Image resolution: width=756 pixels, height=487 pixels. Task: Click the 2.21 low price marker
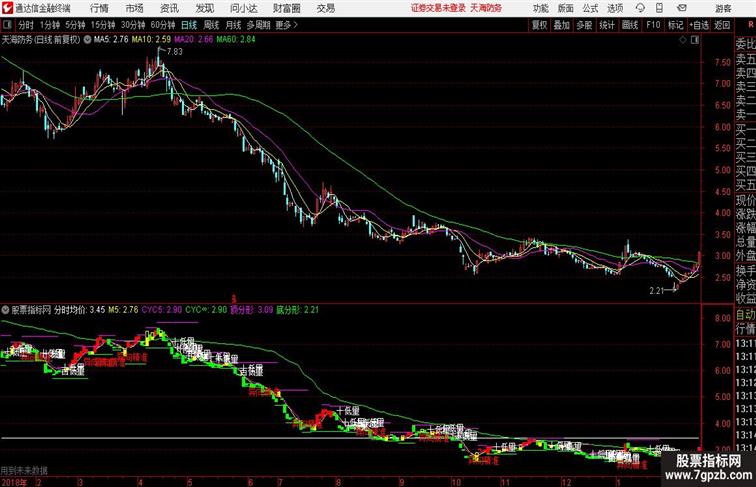tap(656, 290)
